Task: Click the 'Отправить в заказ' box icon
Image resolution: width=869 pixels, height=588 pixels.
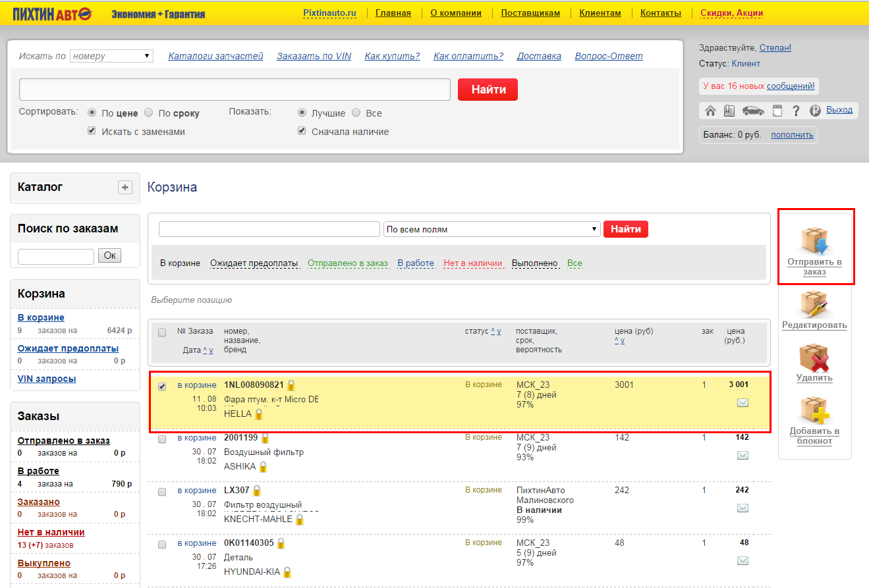Action: coord(814,241)
